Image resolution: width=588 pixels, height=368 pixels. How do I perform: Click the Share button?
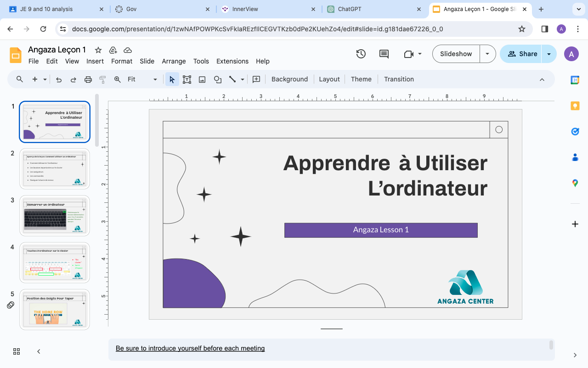tap(522, 54)
